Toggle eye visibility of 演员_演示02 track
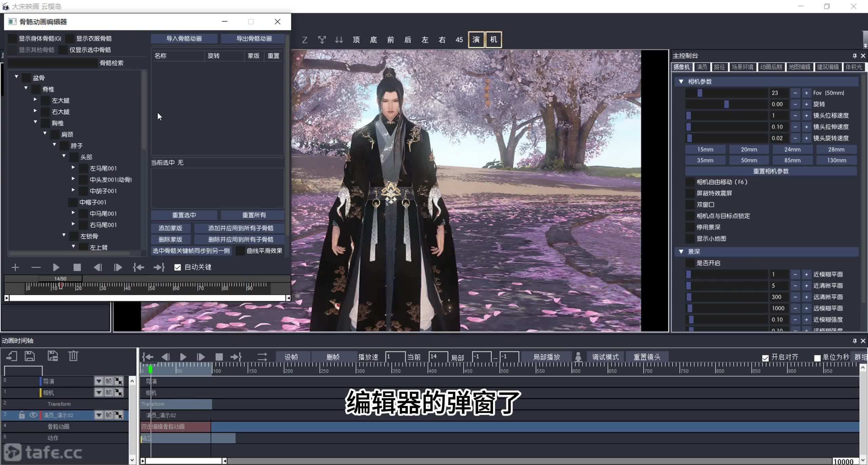868x465 pixels. click(33, 415)
